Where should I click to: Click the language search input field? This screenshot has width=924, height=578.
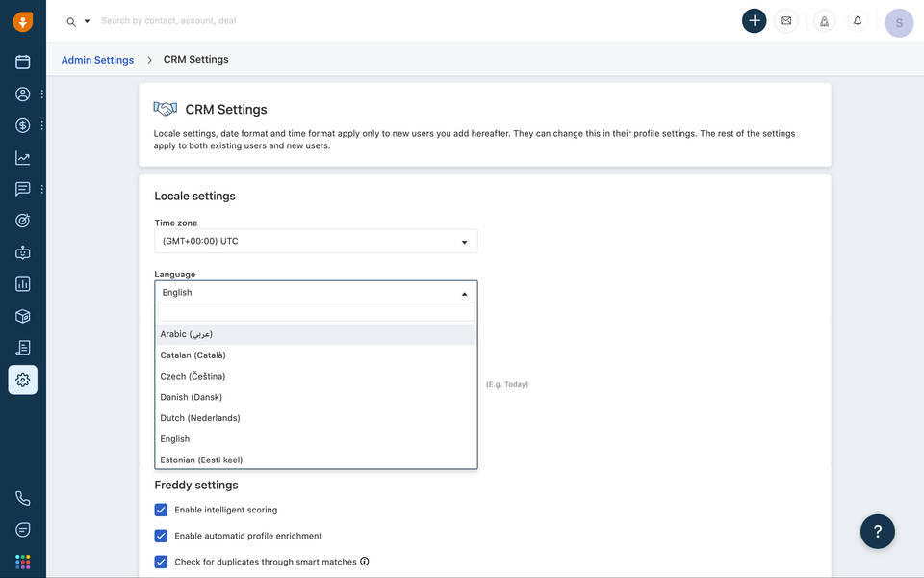[x=316, y=313]
